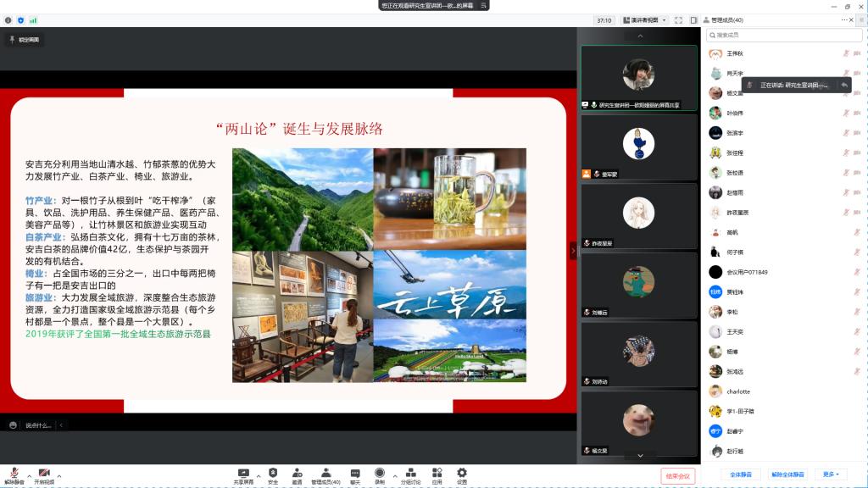Image resolution: width=868 pixels, height=488 pixels.
Task: Click reply arrow in speaking tooltip
Action: pyautogui.click(x=843, y=86)
